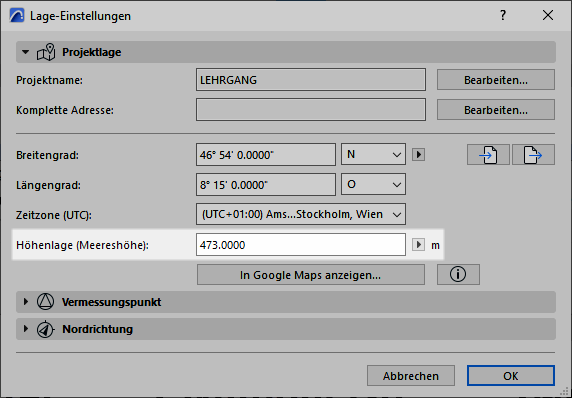Click the Abbrechen button
Image resolution: width=572 pixels, height=398 pixels.
pyautogui.click(x=411, y=376)
